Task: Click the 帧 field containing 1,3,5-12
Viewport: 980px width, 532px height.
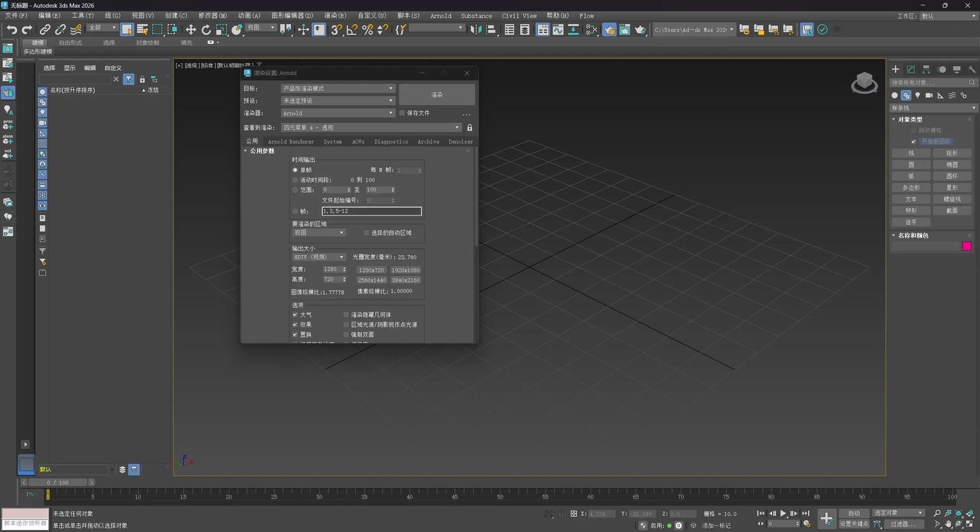Action: click(x=371, y=211)
